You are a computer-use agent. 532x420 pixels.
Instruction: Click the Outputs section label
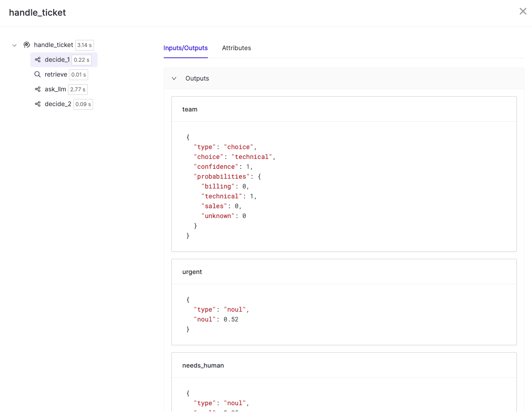(197, 78)
